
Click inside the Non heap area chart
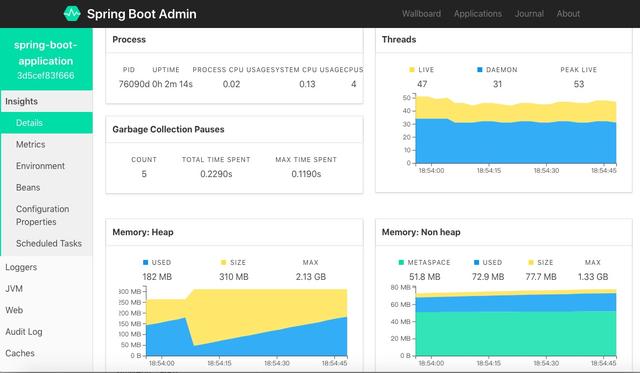[x=516, y=322]
